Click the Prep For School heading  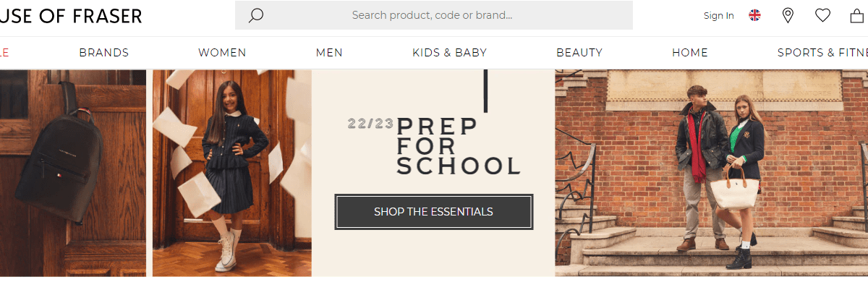coord(458,146)
